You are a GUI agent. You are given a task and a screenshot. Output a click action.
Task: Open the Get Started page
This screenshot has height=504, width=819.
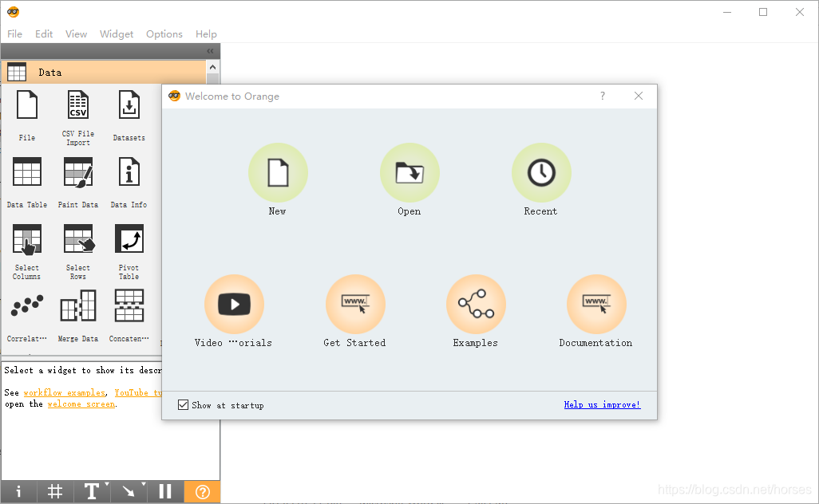coord(355,304)
